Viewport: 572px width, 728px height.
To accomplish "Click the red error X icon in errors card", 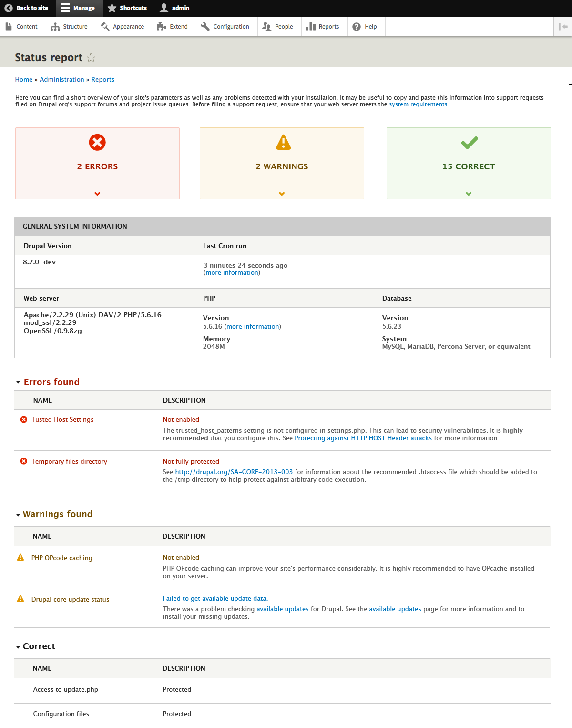I will click(97, 142).
